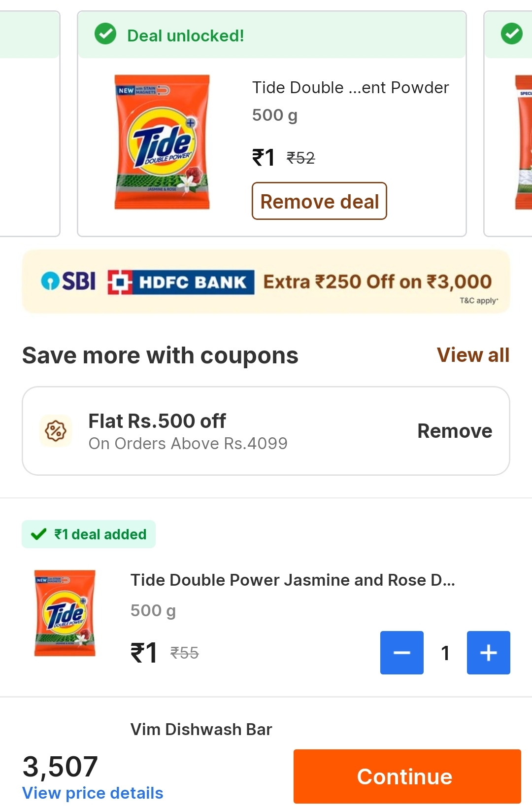Click the green checkmark on Deal unlocked banner
The width and height of the screenshot is (532, 810).
[105, 35]
